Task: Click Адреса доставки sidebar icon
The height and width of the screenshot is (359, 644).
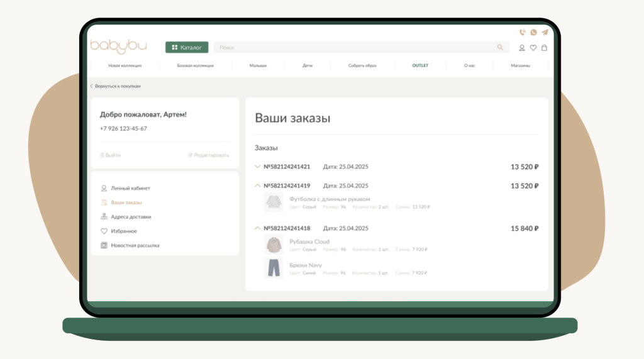Action: pos(104,216)
